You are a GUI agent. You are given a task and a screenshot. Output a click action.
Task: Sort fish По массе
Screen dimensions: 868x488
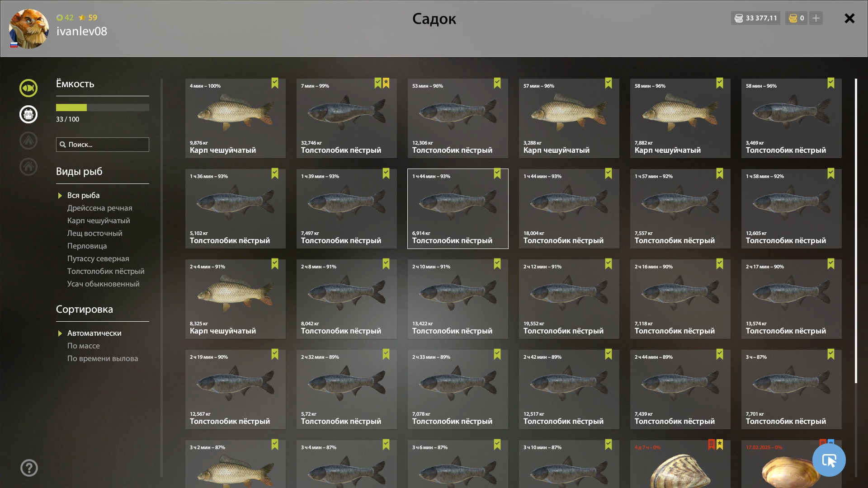[x=84, y=346]
